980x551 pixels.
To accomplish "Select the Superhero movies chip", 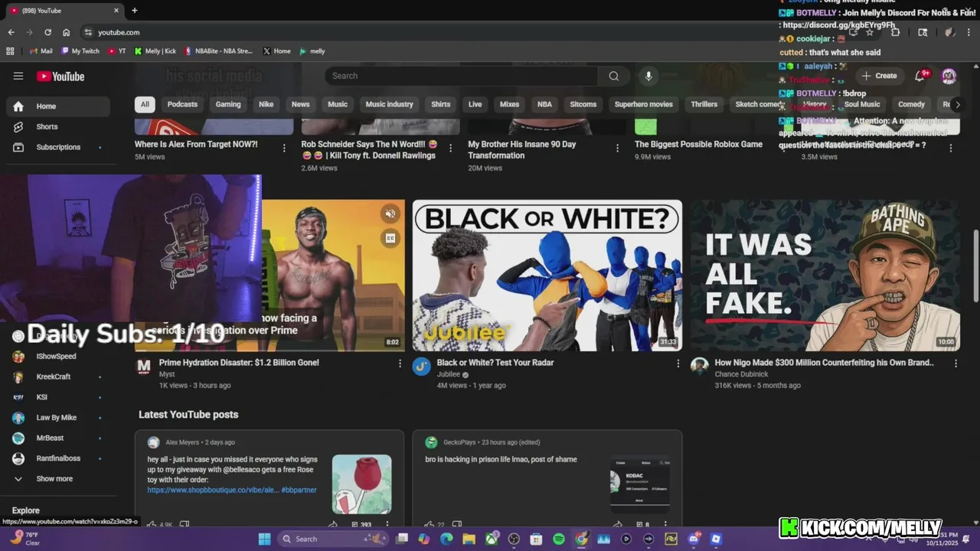I will pyautogui.click(x=643, y=104).
